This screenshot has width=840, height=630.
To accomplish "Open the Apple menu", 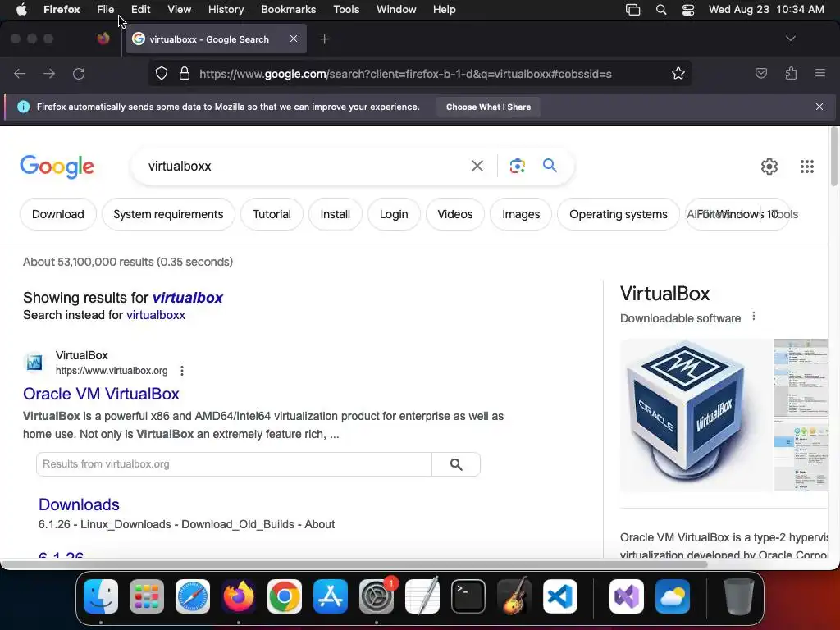I will point(21,10).
